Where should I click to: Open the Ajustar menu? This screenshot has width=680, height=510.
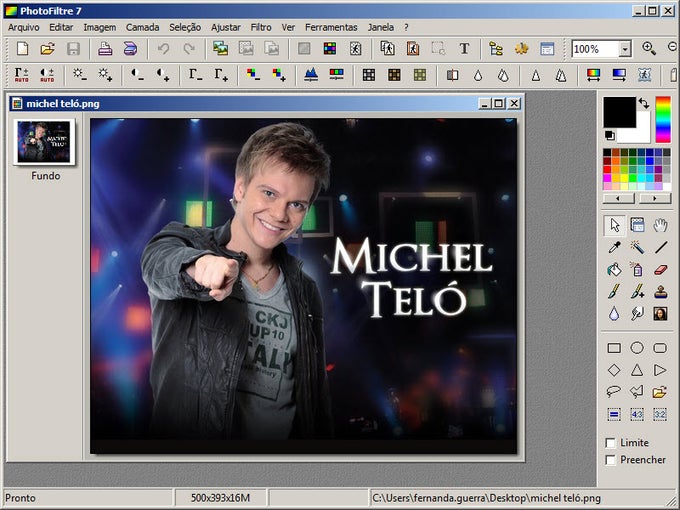coord(226,27)
